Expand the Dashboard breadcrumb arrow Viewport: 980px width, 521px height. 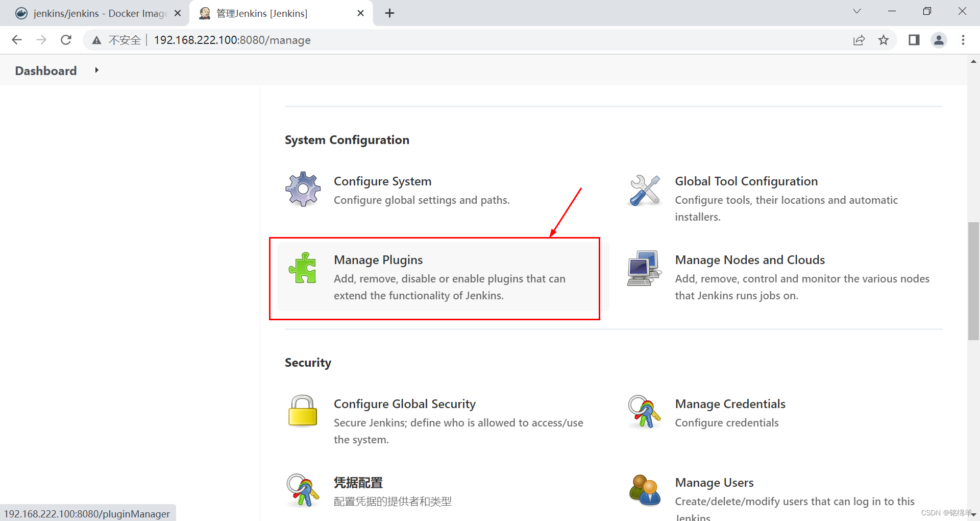click(x=96, y=70)
